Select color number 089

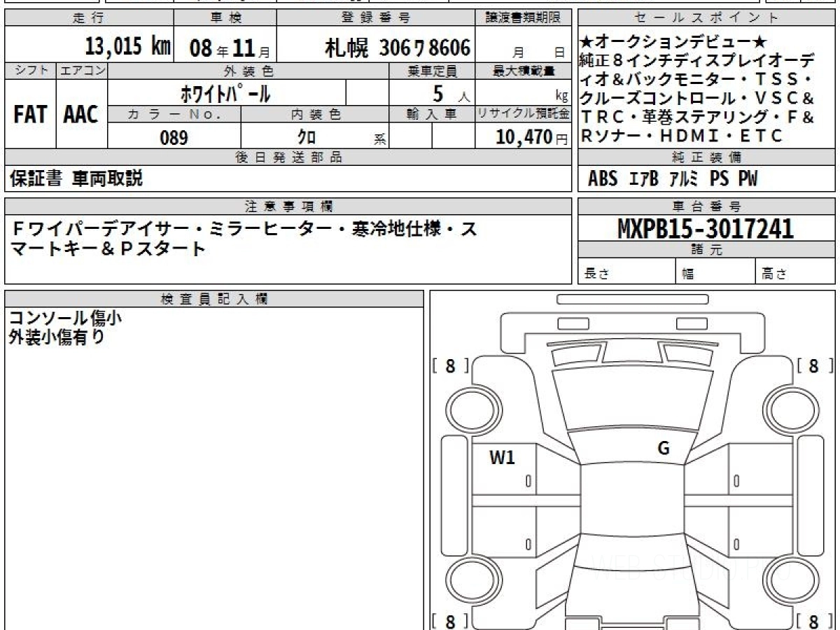tap(174, 137)
